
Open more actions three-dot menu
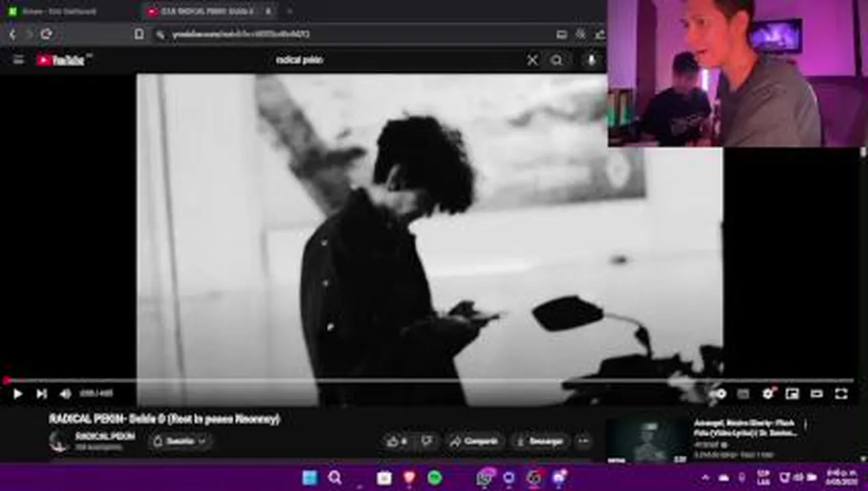[583, 441]
